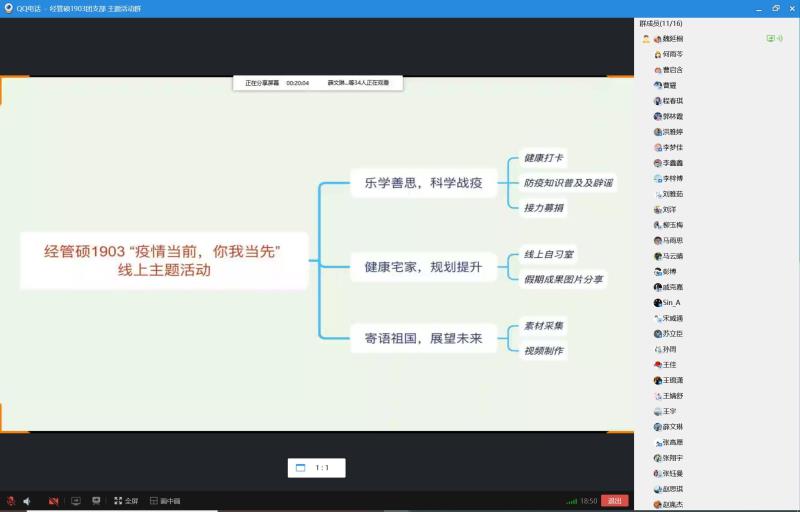Click the QQ电话 penguin logo icon
Image resolution: width=800 pixels, height=512 pixels.
pyautogui.click(x=9, y=7)
